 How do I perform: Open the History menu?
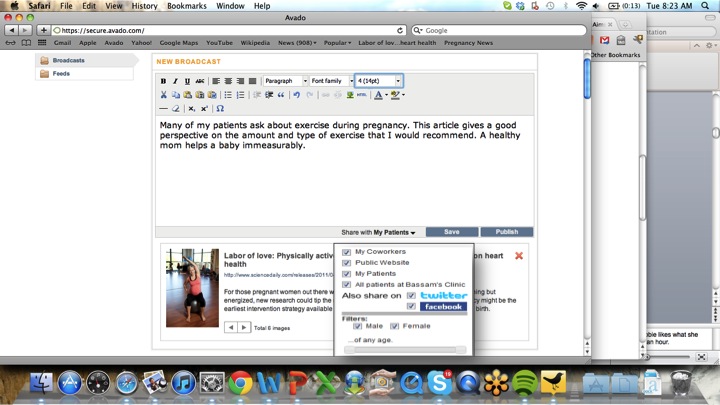coord(144,6)
